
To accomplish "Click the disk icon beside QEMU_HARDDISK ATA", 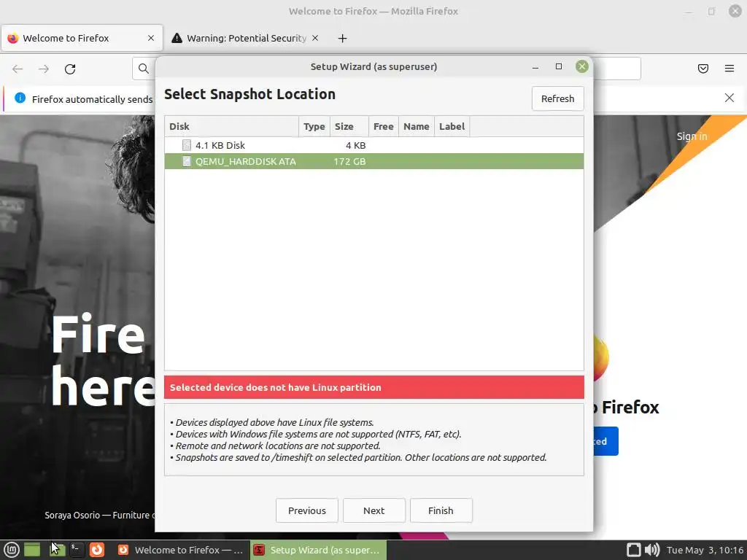I will [187, 161].
